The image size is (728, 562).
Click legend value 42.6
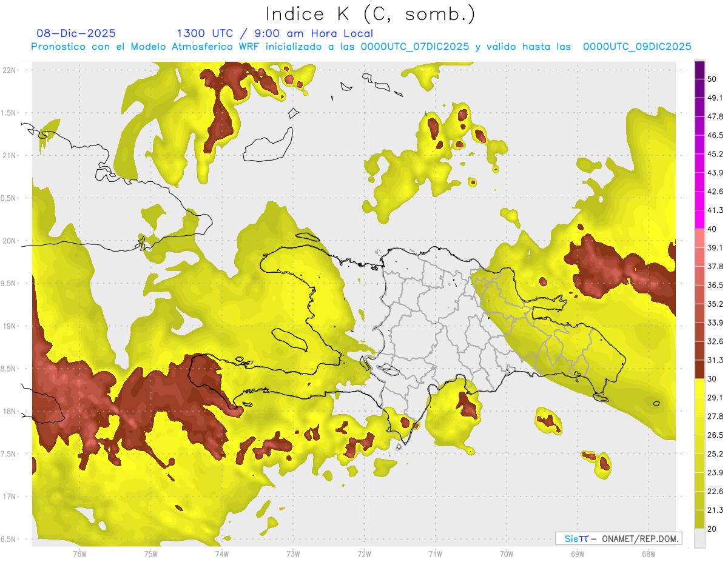715,192
